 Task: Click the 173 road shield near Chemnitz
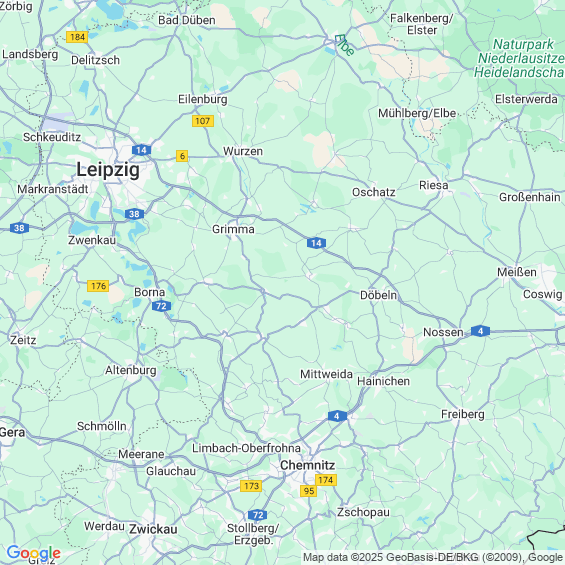(251, 486)
